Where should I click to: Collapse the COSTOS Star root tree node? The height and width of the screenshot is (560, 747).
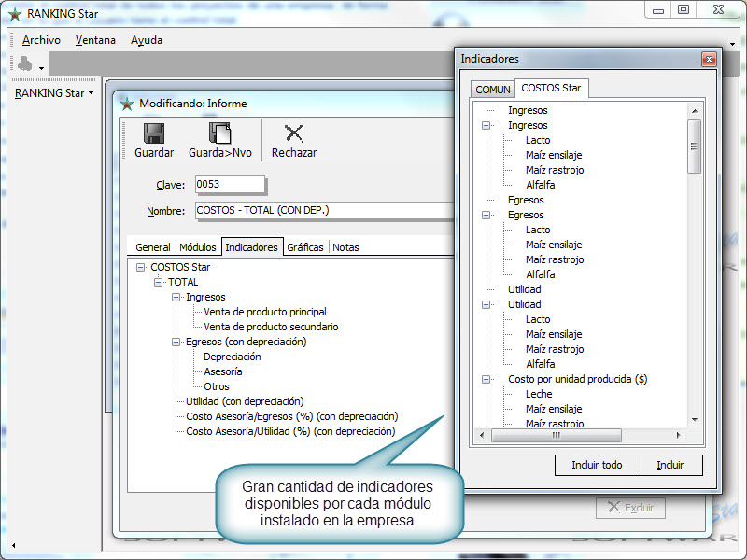pyautogui.click(x=141, y=267)
